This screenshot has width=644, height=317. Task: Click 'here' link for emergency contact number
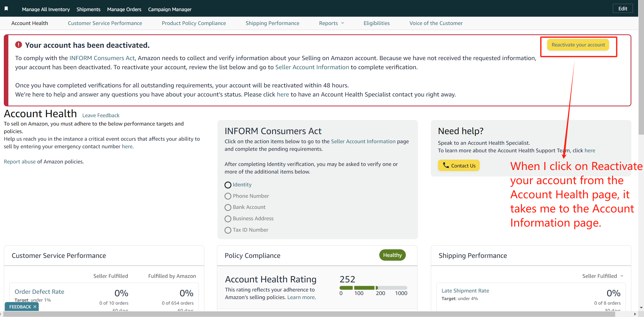[x=127, y=147]
